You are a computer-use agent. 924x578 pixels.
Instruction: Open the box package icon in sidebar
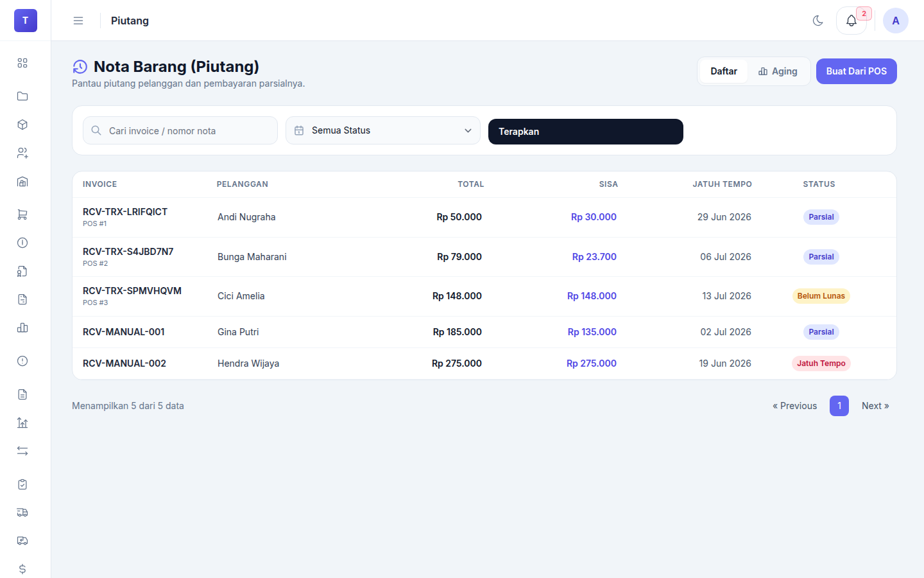[x=22, y=125]
